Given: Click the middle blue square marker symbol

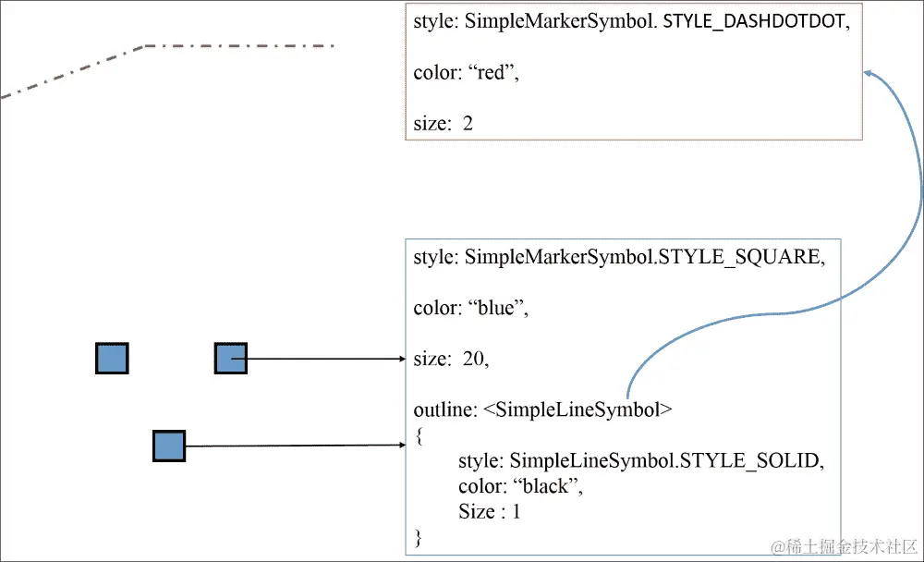Looking at the screenshot, I should click(x=230, y=359).
